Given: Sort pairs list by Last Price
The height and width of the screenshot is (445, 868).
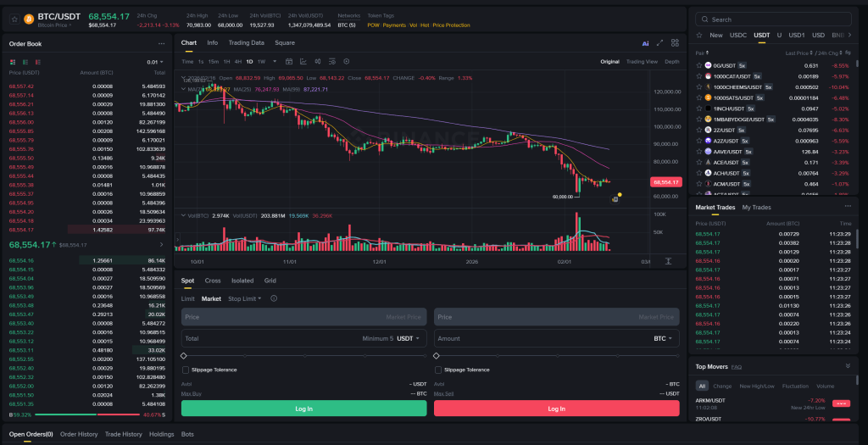Looking at the screenshot, I should [x=799, y=53].
